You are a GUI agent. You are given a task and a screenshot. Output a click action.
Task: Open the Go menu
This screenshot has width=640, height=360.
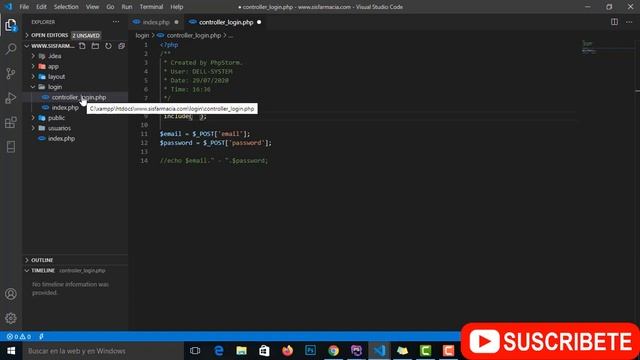(110, 7)
